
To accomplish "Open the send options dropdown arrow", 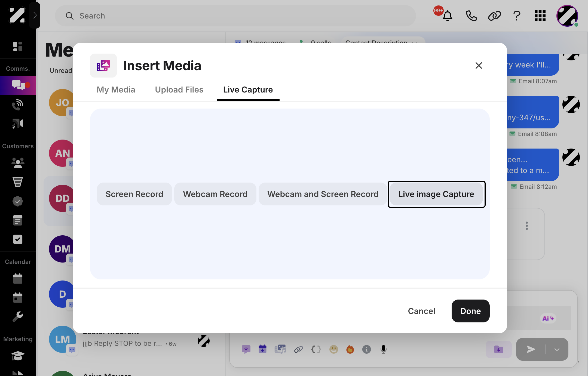I will [557, 349].
